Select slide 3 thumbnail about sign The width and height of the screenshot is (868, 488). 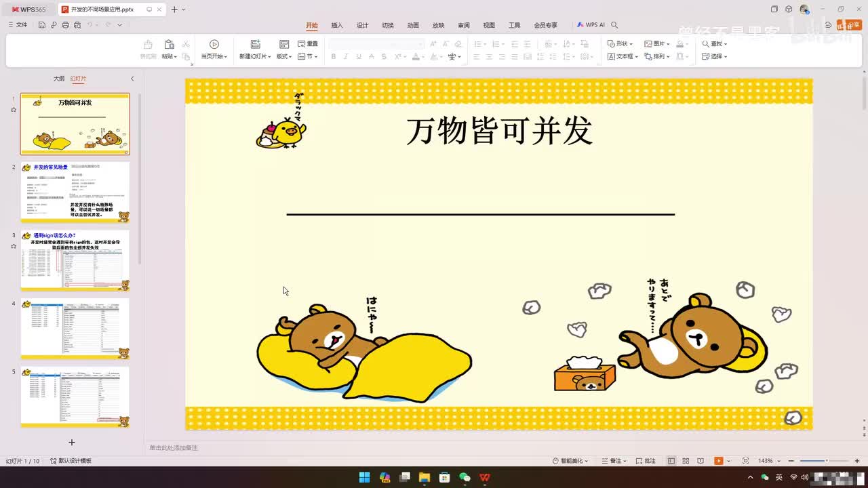pos(75,260)
